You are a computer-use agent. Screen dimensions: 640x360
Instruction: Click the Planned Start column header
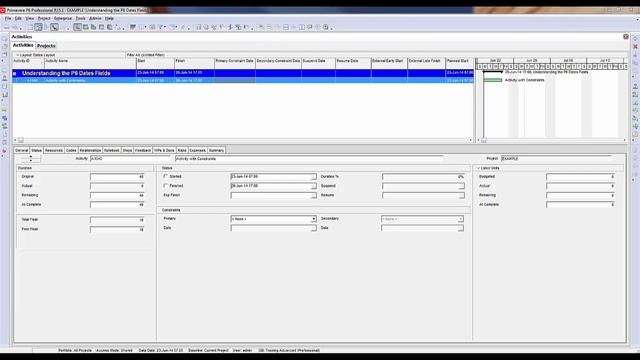pos(460,63)
